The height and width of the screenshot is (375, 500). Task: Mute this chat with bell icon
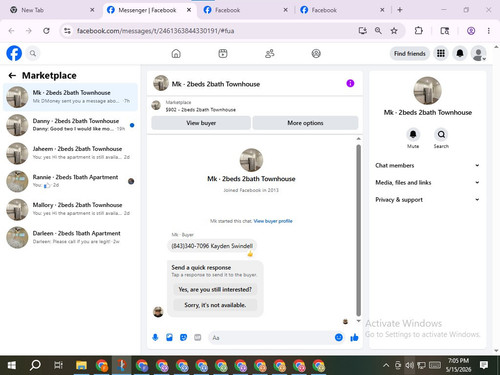[413, 134]
